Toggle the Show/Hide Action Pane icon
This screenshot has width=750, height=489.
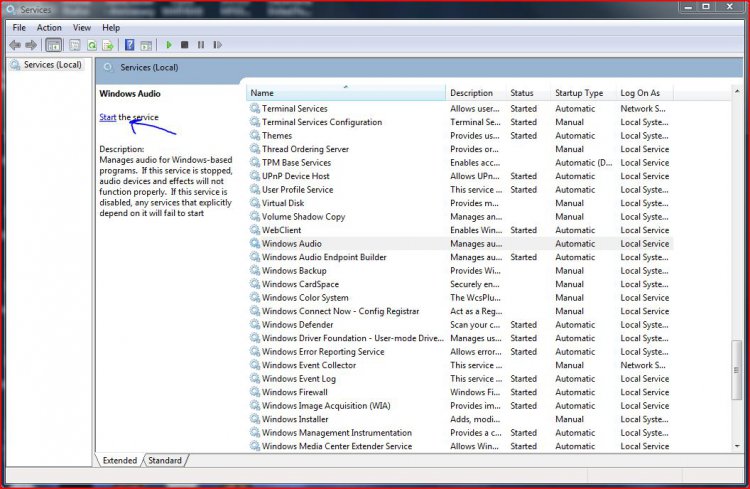pyautogui.click(x=146, y=45)
